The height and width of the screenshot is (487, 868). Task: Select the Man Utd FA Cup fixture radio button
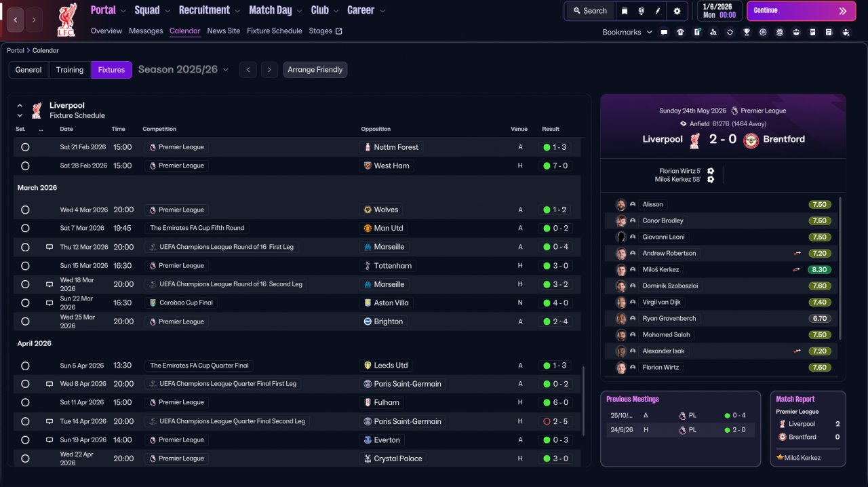pyautogui.click(x=25, y=229)
